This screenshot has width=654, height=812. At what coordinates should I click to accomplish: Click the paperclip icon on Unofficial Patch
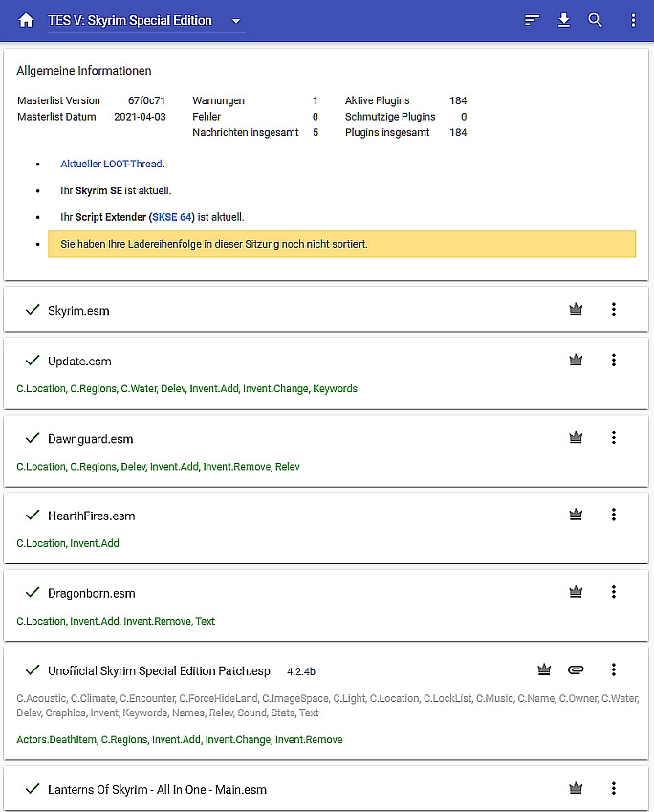tap(576, 669)
